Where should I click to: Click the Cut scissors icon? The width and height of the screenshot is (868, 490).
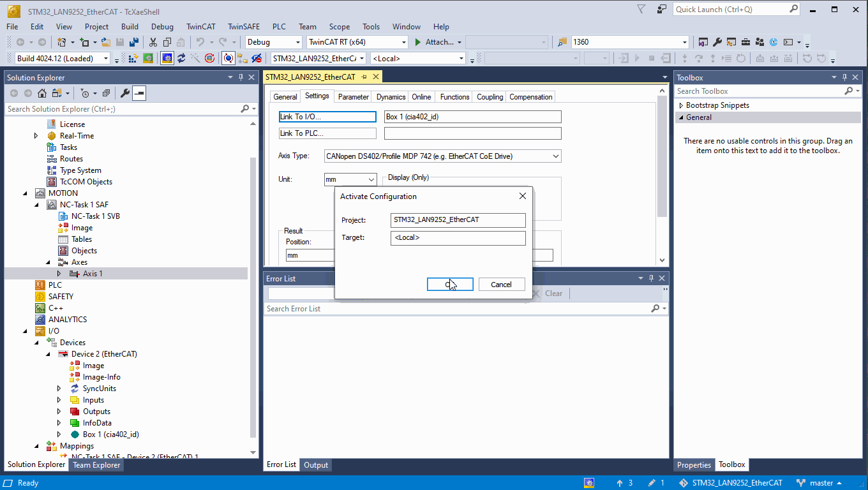153,42
